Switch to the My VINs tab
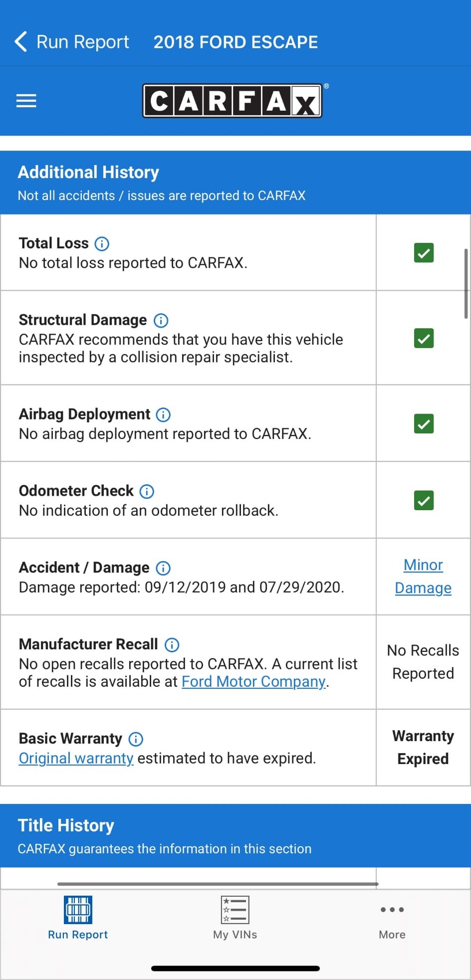 click(x=235, y=918)
